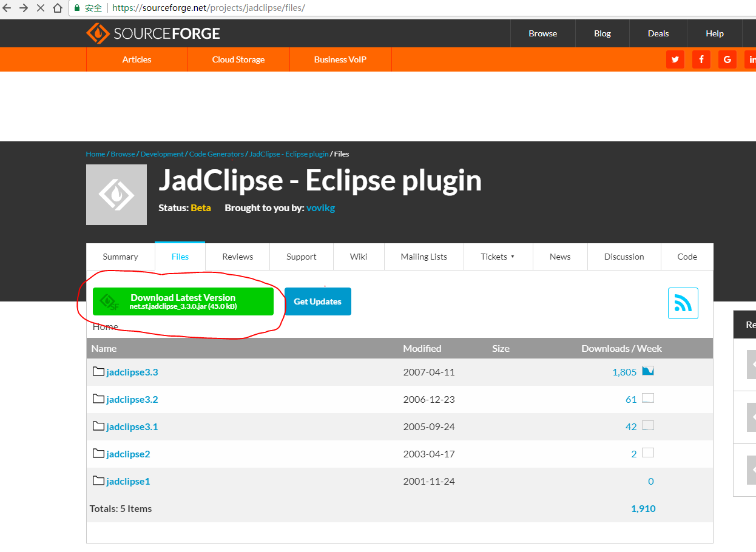Viewport: 756px width, 552px height.
Task: Click the 42 downloads count
Action: tap(631, 426)
